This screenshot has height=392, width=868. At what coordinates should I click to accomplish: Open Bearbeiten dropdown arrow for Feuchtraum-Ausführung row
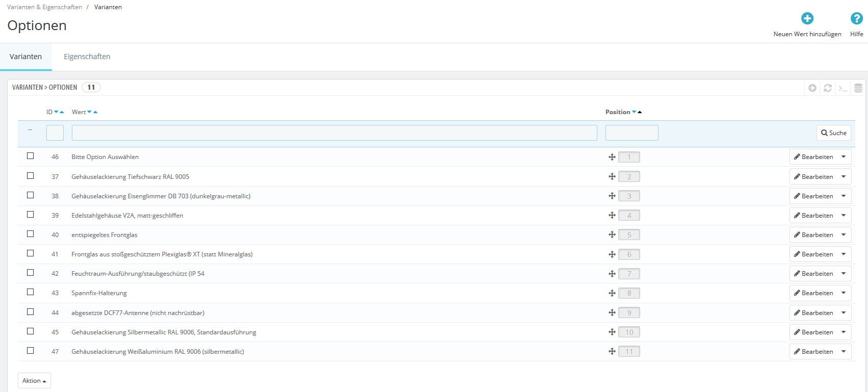844,274
